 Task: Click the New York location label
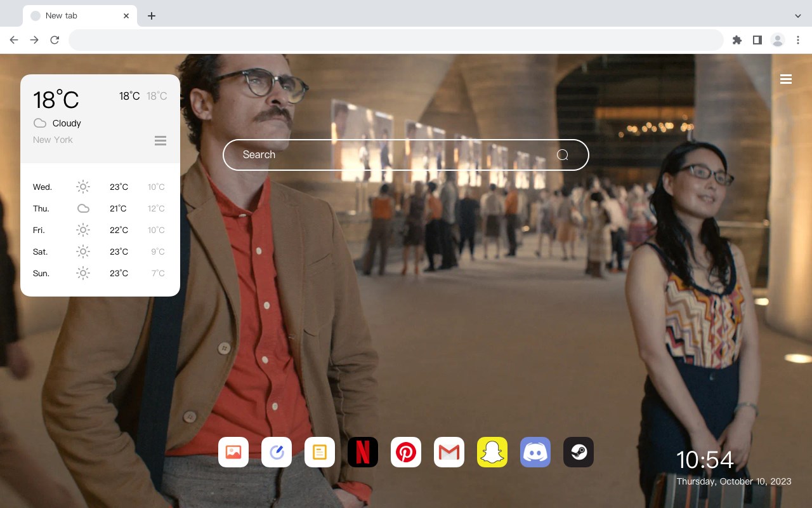(53, 140)
